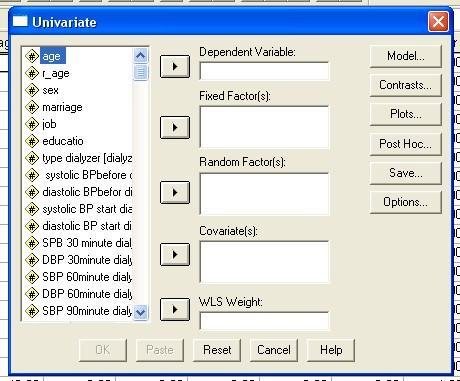The height and width of the screenshot is (381, 460).
Task: Open the Model... dialog
Action: (406, 56)
